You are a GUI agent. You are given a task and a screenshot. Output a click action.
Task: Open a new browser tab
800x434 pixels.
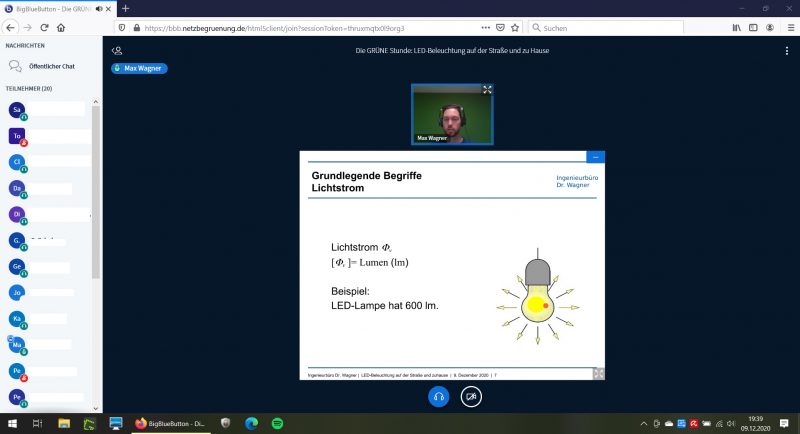coord(126,8)
